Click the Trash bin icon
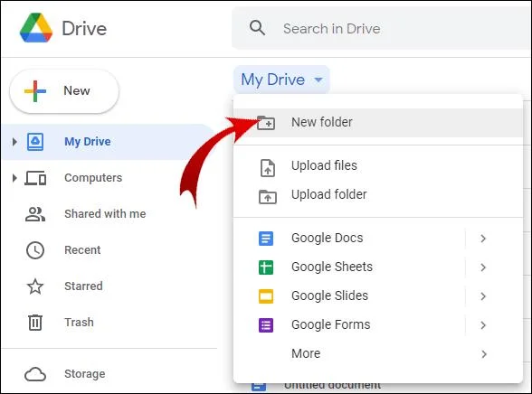 (x=35, y=323)
